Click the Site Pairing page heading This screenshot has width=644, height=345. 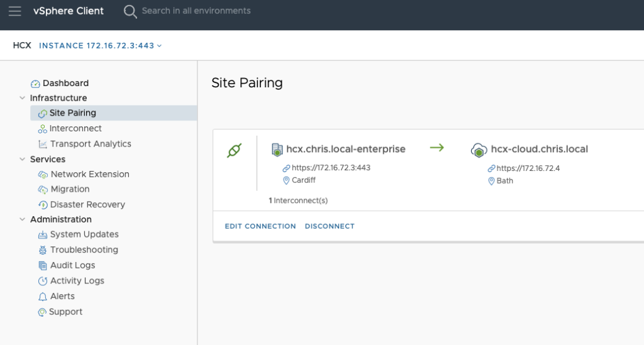[247, 83]
